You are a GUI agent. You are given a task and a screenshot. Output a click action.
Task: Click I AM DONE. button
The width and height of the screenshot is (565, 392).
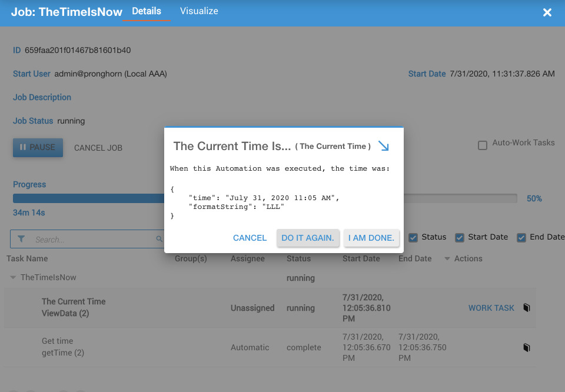point(371,238)
